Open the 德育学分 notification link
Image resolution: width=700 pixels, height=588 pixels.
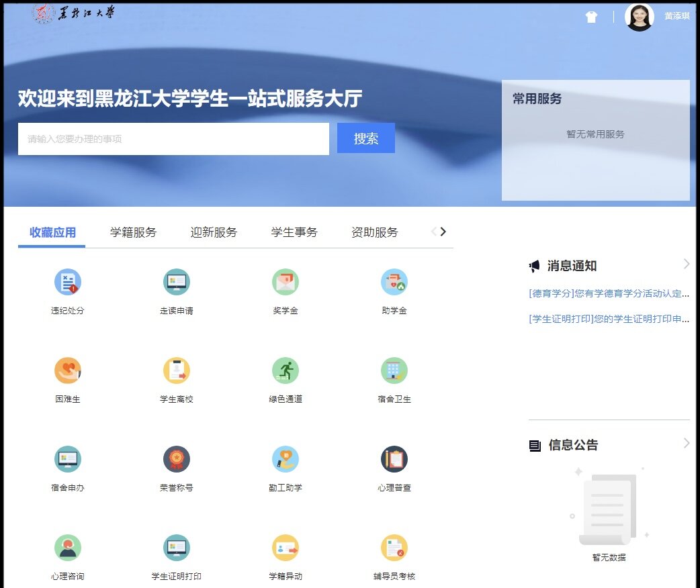(x=609, y=293)
